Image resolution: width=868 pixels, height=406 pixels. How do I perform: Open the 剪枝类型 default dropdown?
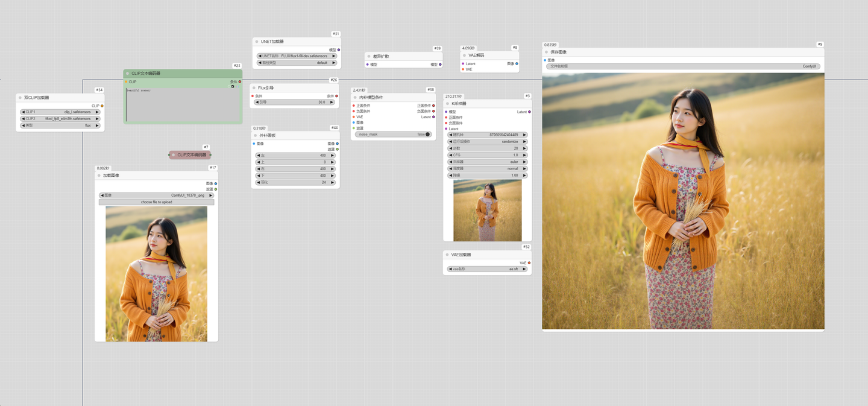pos(297,63)
